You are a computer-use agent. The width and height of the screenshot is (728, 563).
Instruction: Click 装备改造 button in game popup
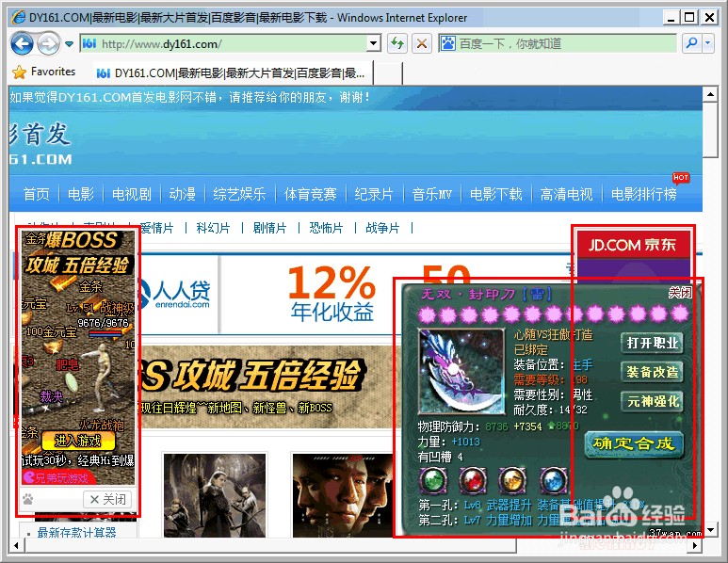(653, 372)
